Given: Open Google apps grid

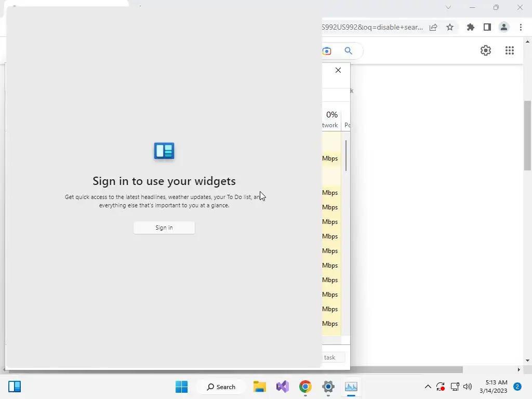Looking at the screenshot, I should coord(510,50).
